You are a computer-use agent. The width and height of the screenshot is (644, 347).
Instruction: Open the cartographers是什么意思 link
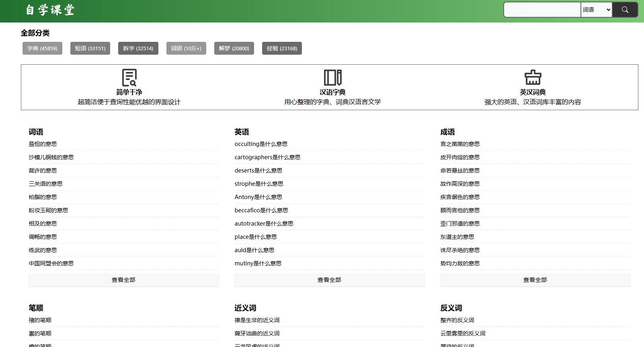267,157
